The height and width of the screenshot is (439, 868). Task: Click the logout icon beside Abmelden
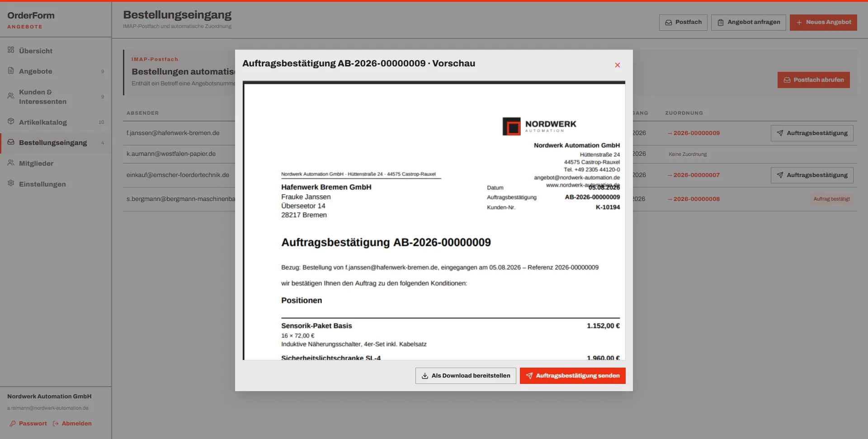(x=56, y=424)
